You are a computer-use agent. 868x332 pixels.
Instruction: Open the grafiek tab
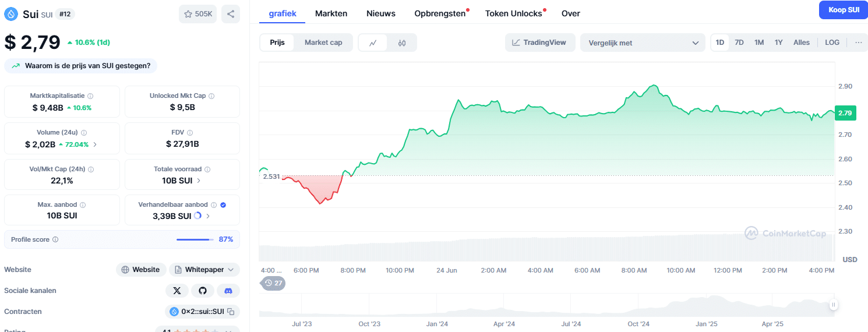click(x=283, y=13)
